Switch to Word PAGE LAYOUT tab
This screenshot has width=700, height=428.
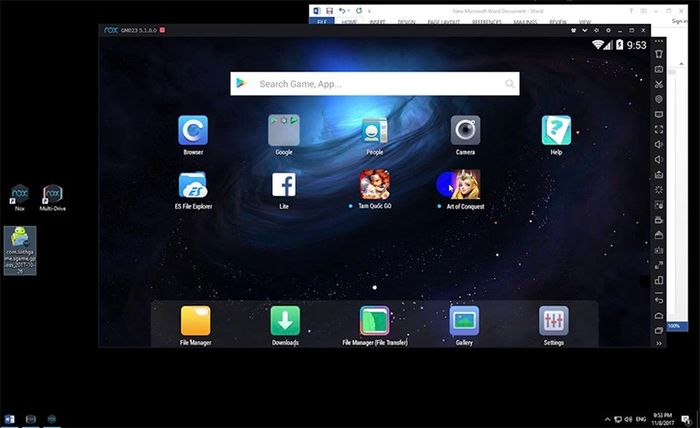(444, 21)
